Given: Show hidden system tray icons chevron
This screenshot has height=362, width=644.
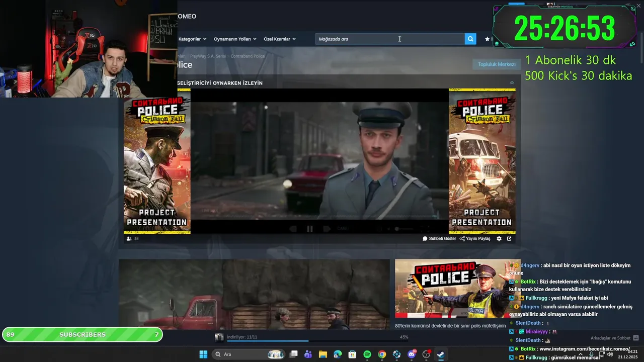Looking at the screenshot, I should (580, 354).
